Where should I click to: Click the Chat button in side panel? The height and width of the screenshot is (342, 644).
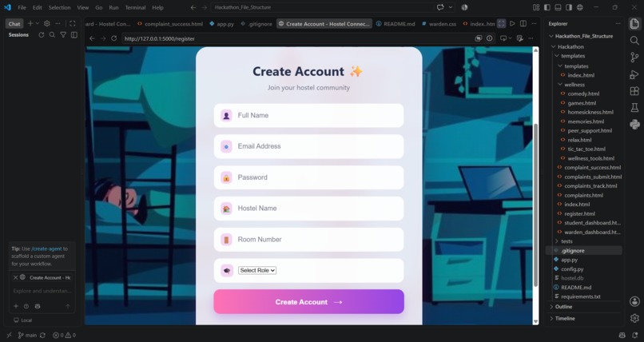click(x=14, y=24)
